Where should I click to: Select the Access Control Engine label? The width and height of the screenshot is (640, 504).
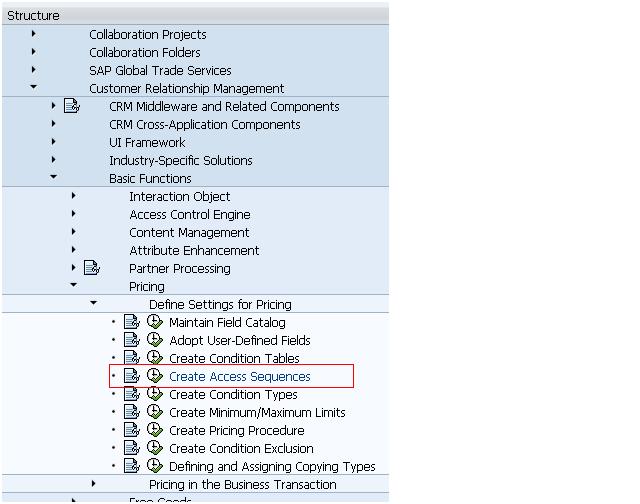[190, 215]
